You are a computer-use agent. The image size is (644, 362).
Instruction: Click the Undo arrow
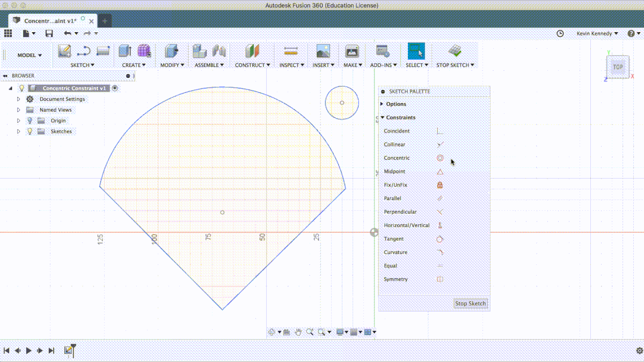(x=68, y=33)
